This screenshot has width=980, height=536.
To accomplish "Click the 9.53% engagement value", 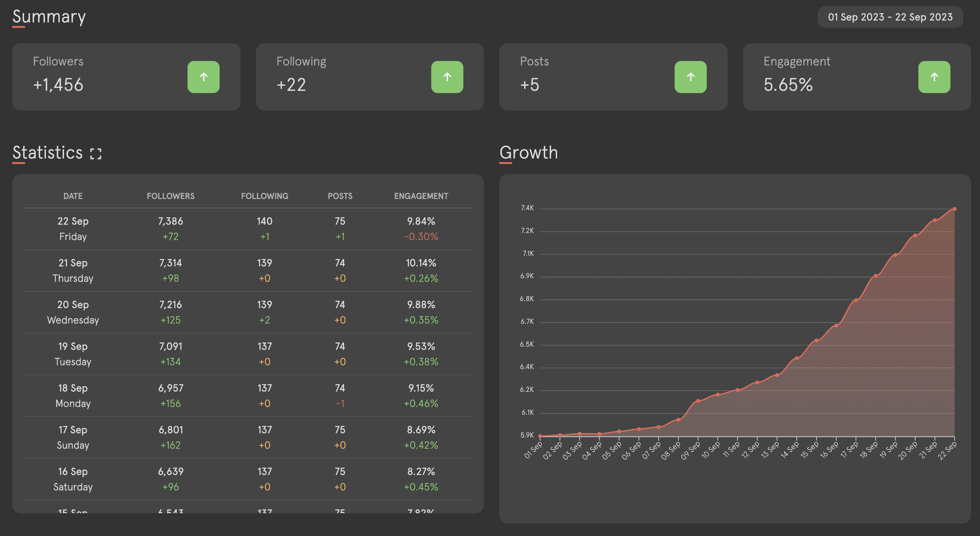I will [421, 346].
